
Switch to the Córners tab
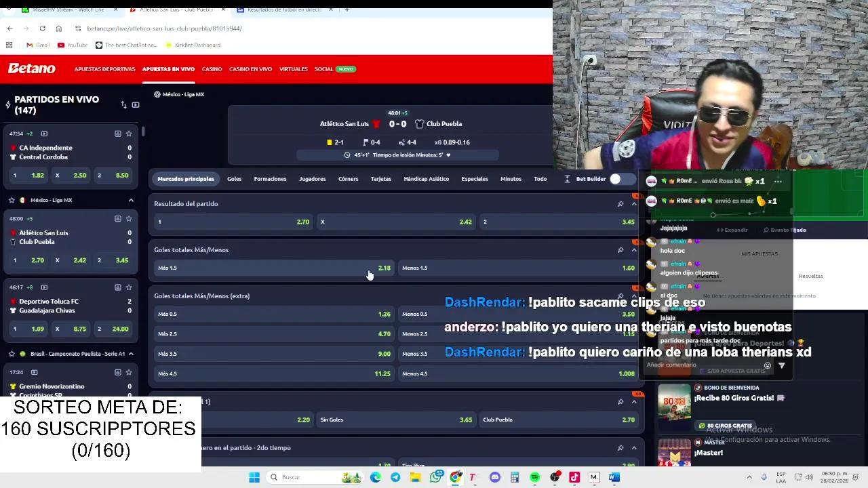[x=348, y=179]
